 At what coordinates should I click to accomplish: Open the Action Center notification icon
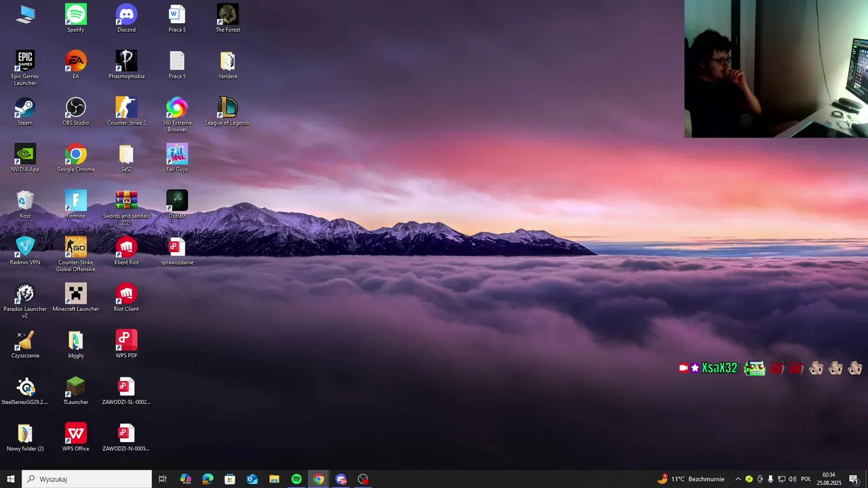coord(854,479)
